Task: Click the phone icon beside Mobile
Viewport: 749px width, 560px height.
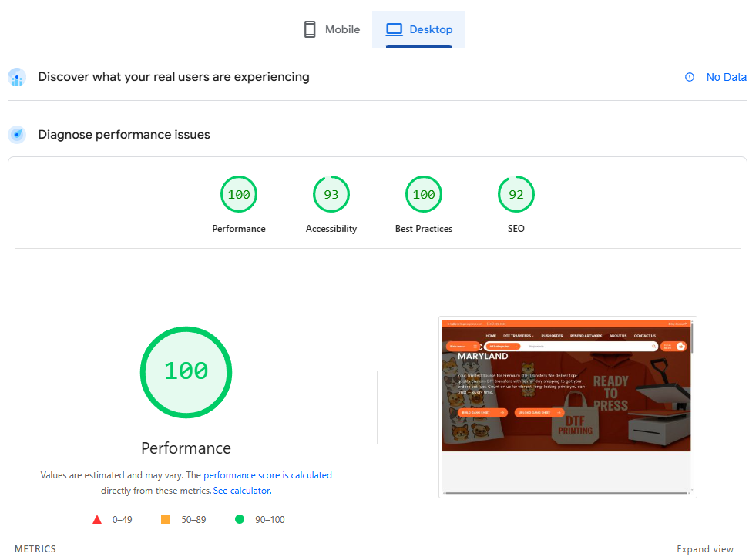Action: [x=310, y=30]
